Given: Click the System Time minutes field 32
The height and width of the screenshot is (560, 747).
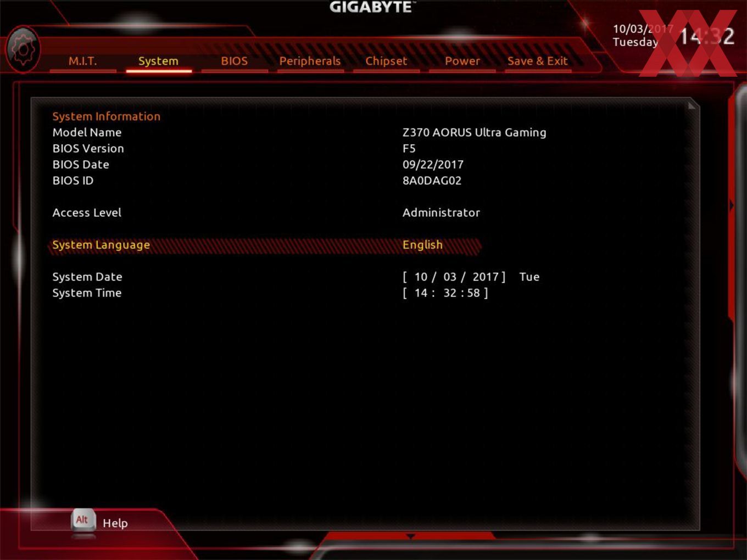Looking at the screenshot, I should [450, 293].
